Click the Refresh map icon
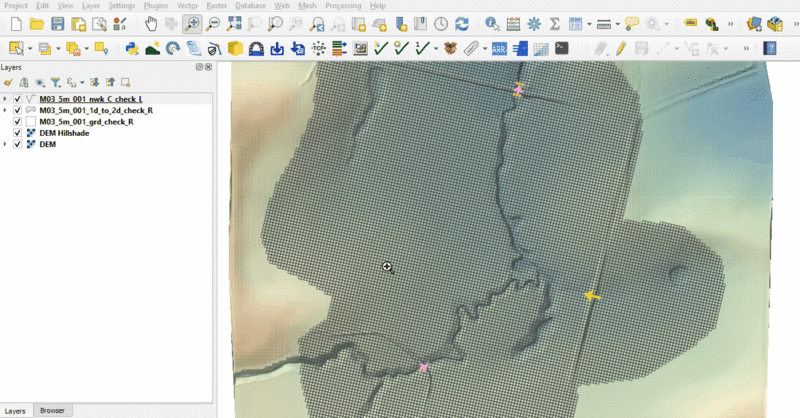The height and width of the screenshot is (418, 800). (461, 23)
